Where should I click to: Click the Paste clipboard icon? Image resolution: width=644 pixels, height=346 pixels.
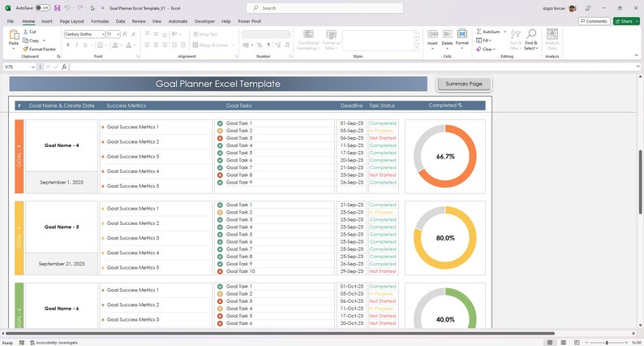point(14,35)
